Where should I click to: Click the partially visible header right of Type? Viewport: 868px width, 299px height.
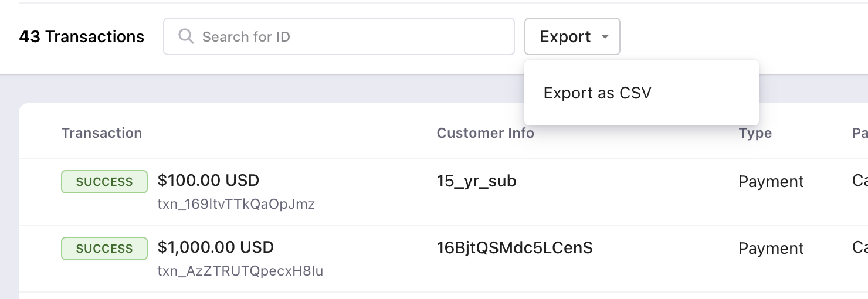click(860, 133)
